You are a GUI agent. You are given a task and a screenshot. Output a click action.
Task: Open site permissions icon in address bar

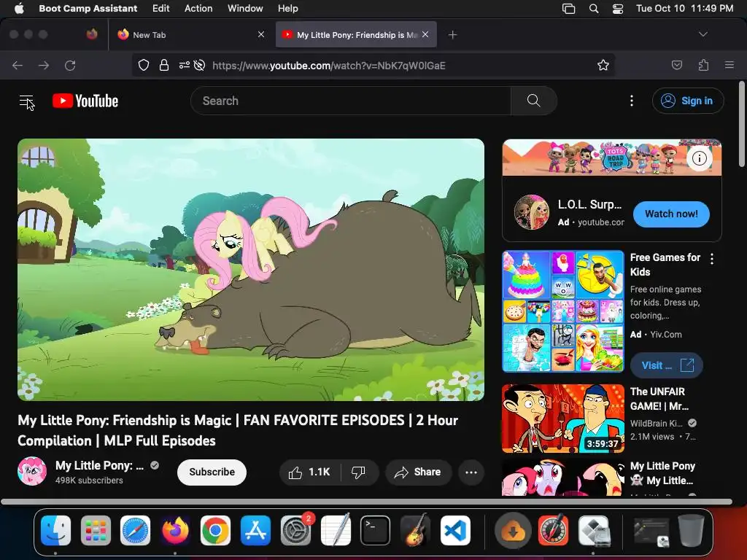(184, 65)
